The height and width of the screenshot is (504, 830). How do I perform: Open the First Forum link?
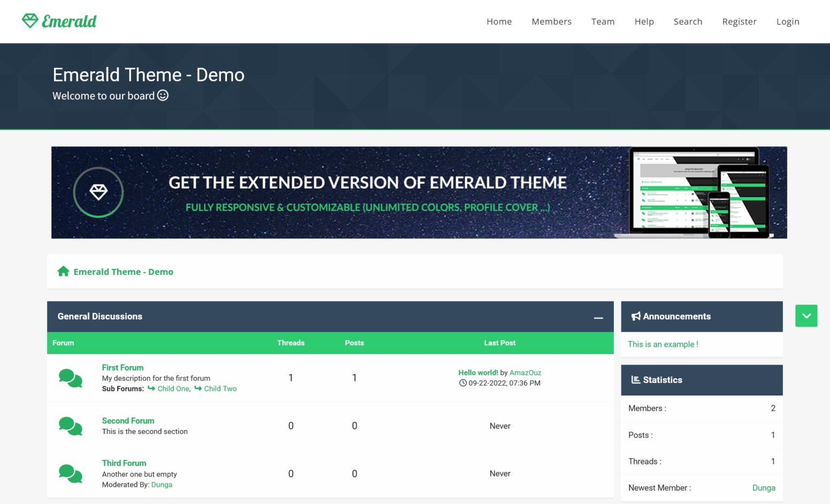tap(123, 367)
